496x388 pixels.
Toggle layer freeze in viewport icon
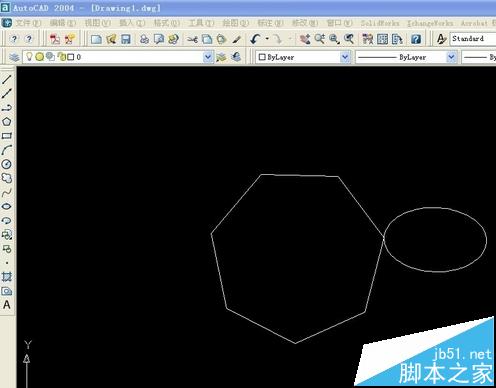[50, 57]
